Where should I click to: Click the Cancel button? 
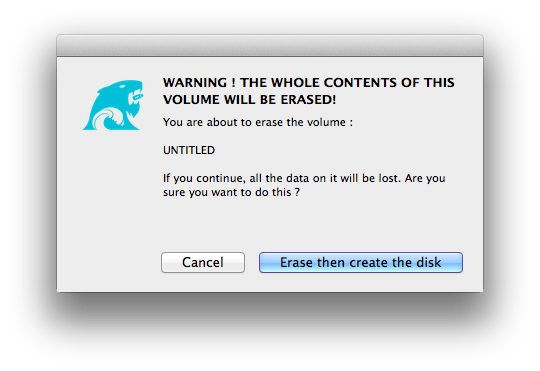point(203,262)
